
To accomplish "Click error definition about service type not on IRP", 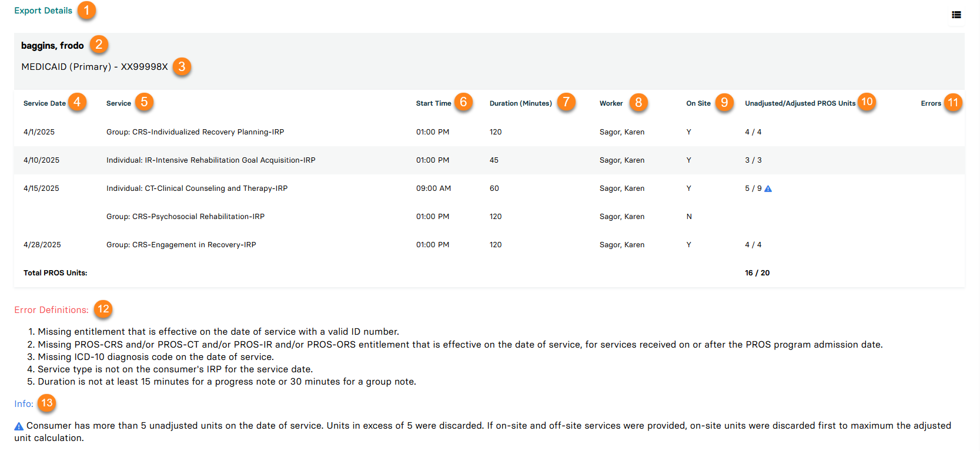I will [175, 369].
